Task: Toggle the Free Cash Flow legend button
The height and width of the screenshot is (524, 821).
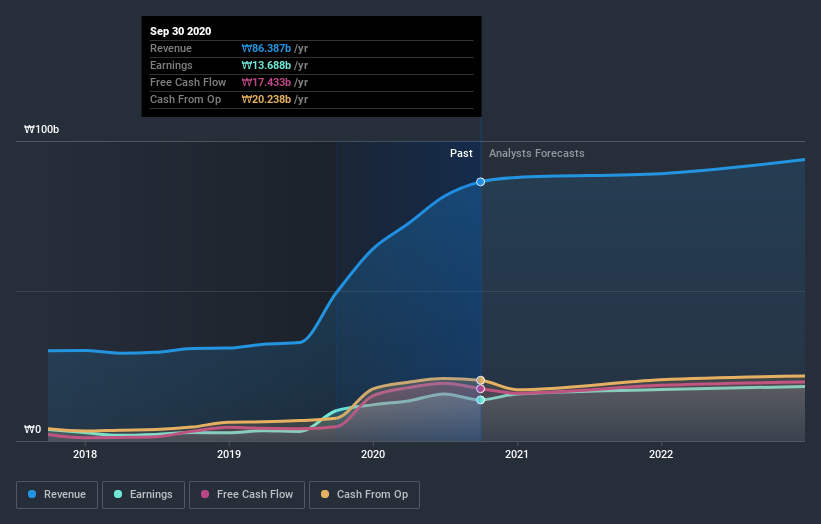Action: coord(247,495)
